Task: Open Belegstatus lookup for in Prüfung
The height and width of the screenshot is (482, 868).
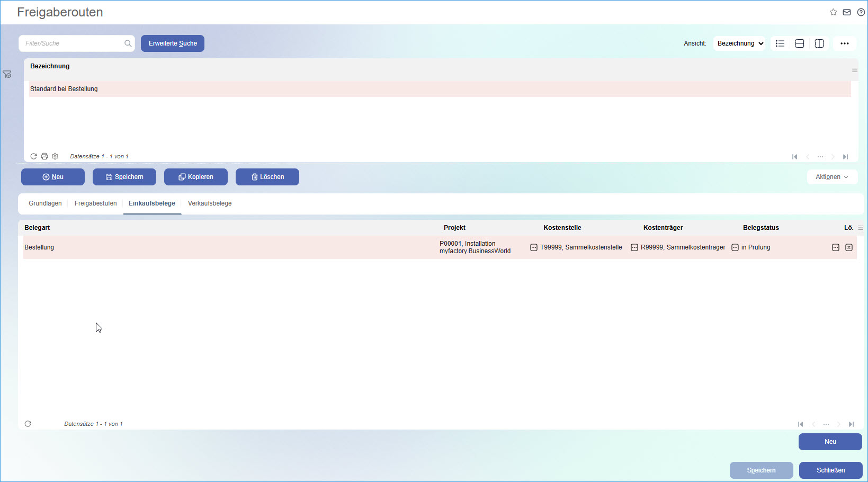Action: coord(735,247)
